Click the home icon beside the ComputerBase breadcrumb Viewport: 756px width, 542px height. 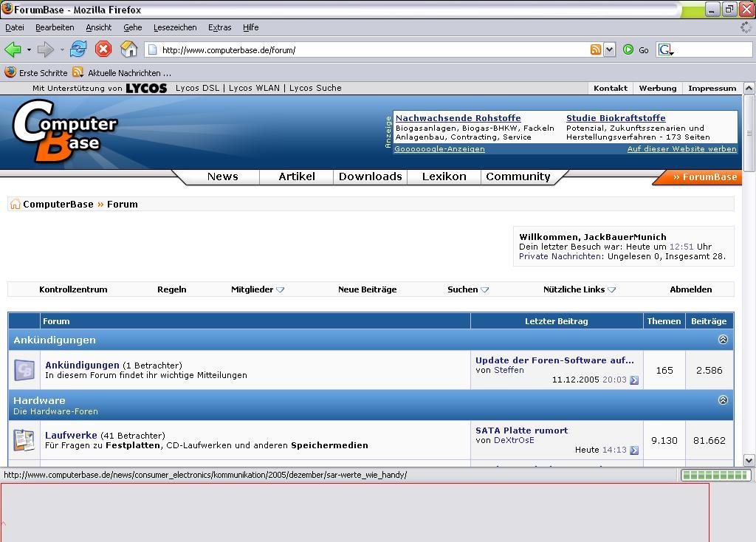coord(15,204)
